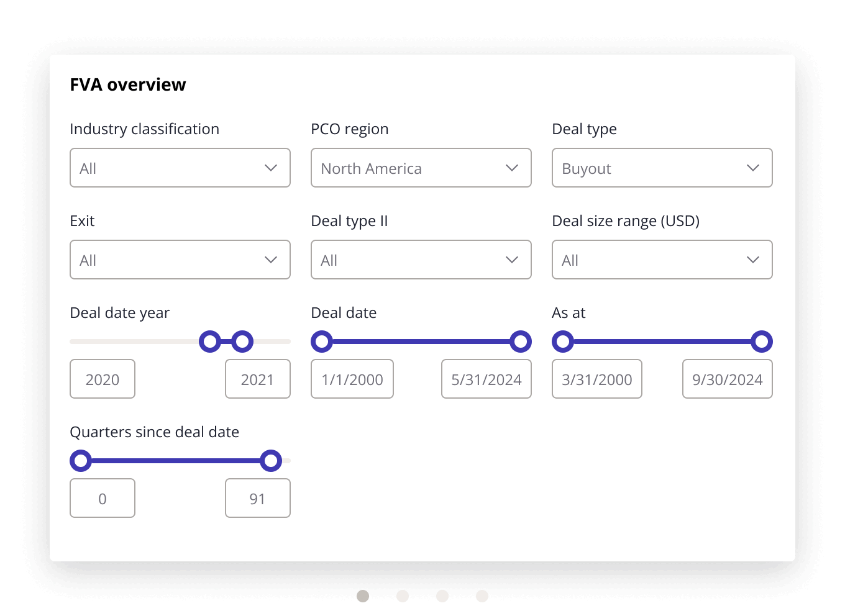Click the As at slider right handle

762,342
